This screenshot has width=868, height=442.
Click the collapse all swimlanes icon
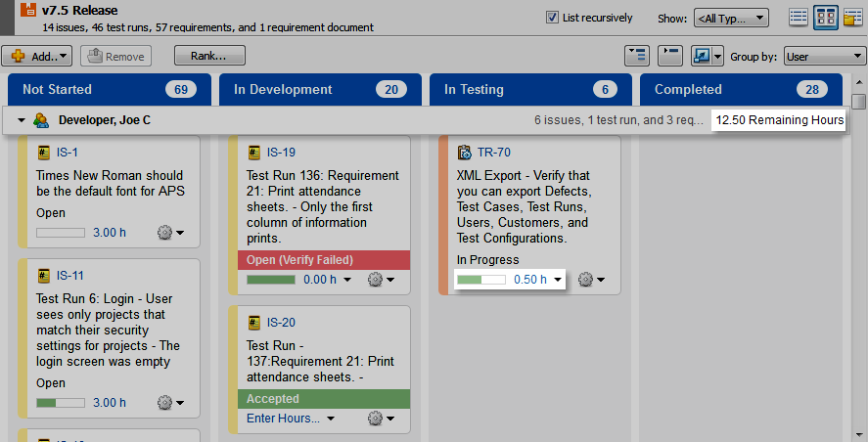669,57
